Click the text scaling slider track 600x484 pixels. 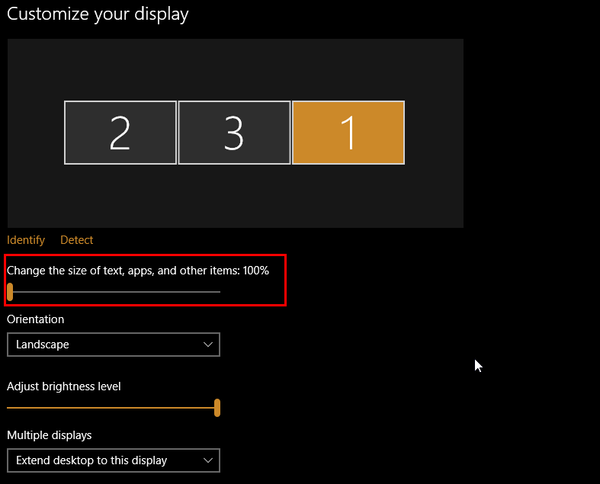114,292
